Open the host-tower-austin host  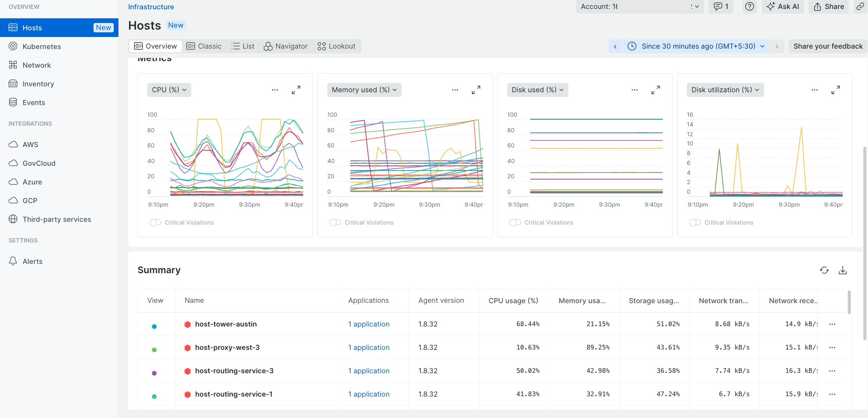tap(226, 324)
